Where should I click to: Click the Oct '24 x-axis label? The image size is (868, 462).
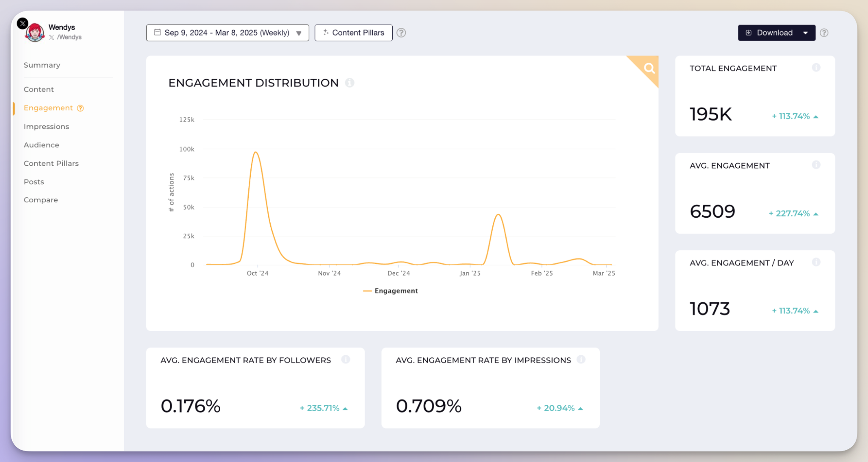tap(258, 273)
